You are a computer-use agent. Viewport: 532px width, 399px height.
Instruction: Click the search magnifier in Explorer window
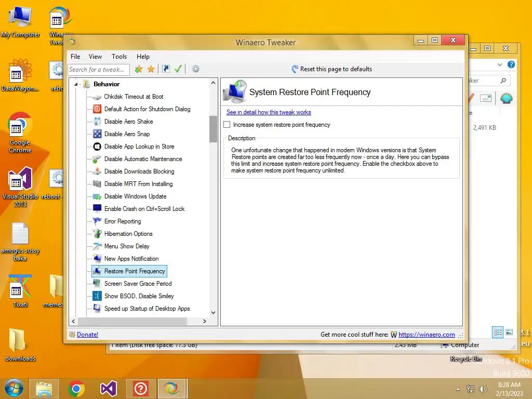click(x=503, y=81)
